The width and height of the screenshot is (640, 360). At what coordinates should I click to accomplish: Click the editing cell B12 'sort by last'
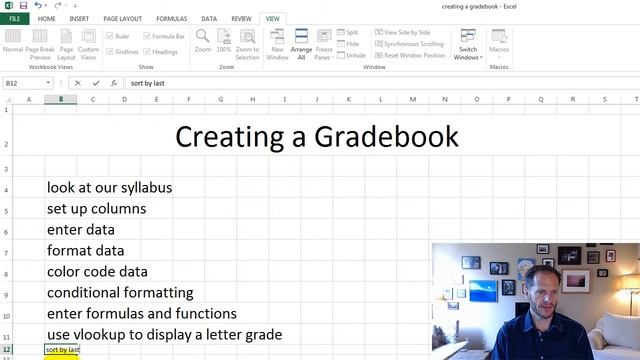pyautogui.click(x=62, y=349)
